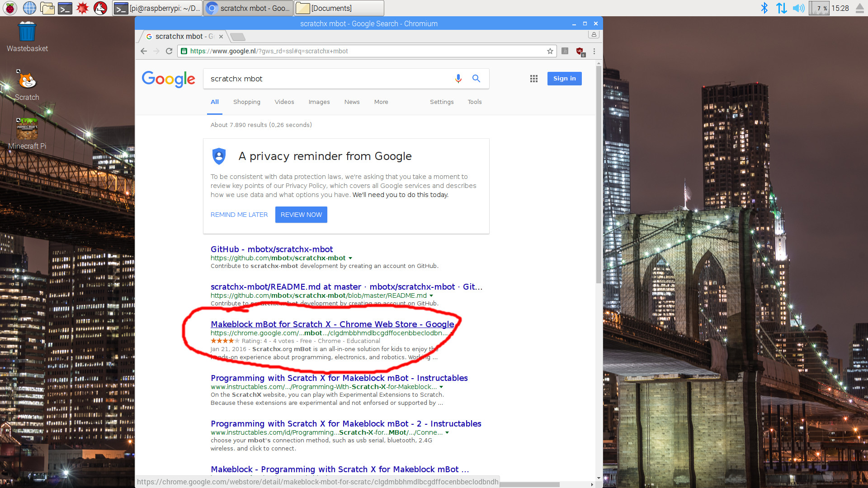Expand the first GitHub result URL dropdown
The image size is (868, 488).
point(350,258)
